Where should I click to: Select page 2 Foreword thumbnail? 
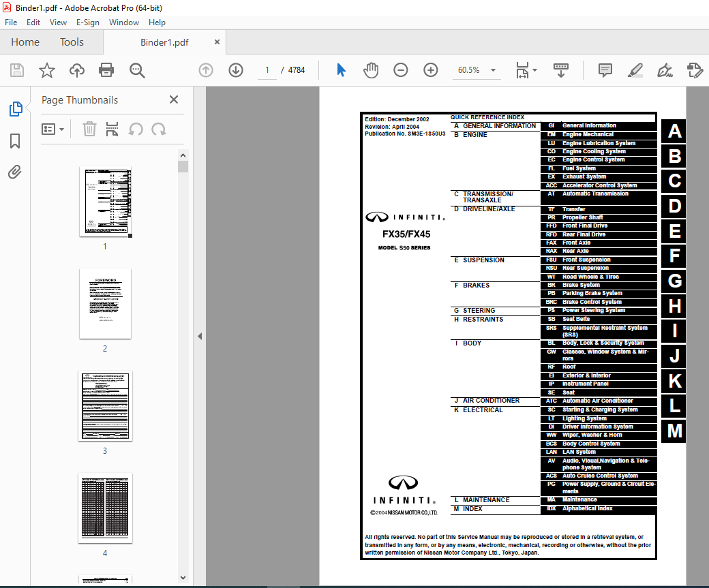106,304
